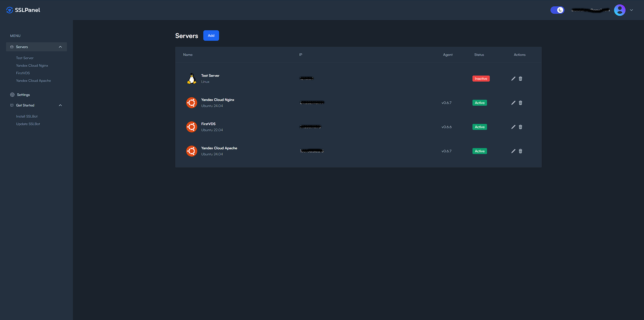The height and width of the screenshot is (320, 644).
Task: Delete the Test Server using the trash icon
Action: pyautogui.click(x=520, y=79)
